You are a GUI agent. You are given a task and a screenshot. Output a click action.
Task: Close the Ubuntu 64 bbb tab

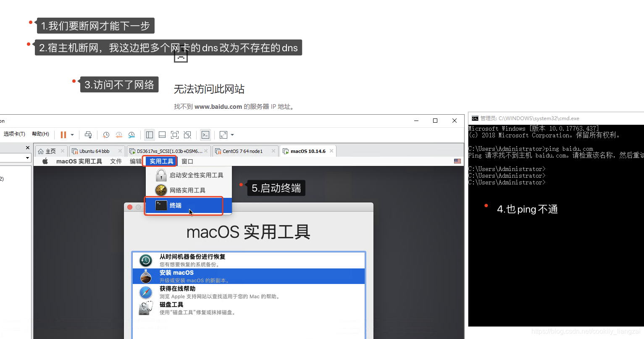(x=120, y=151)
